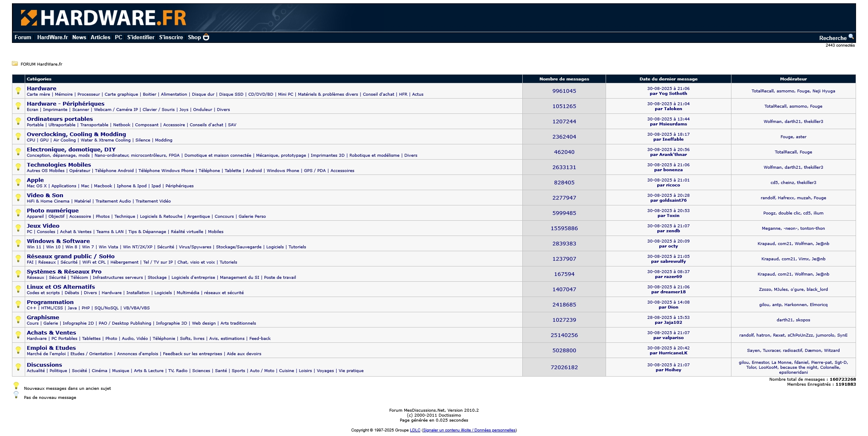Click lightbulb icon in Discussions row
This screenshot has width=868, height=436.
[x=18, y=367]
